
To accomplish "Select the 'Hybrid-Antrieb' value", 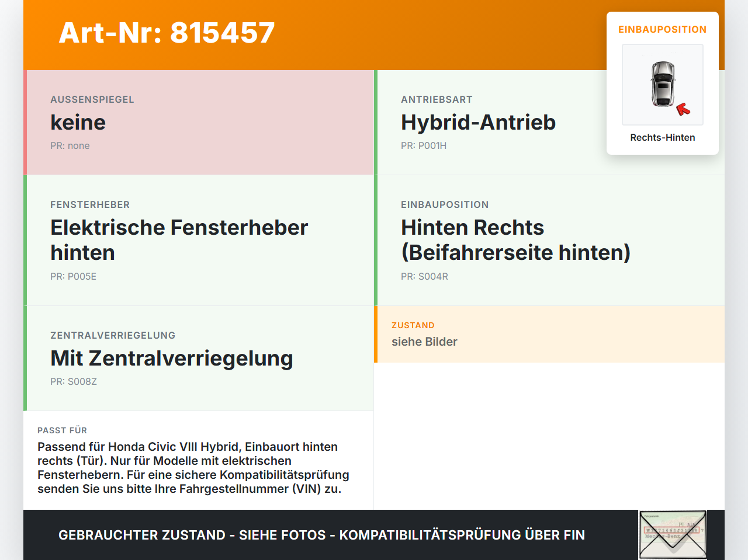I will click(478, 122).
